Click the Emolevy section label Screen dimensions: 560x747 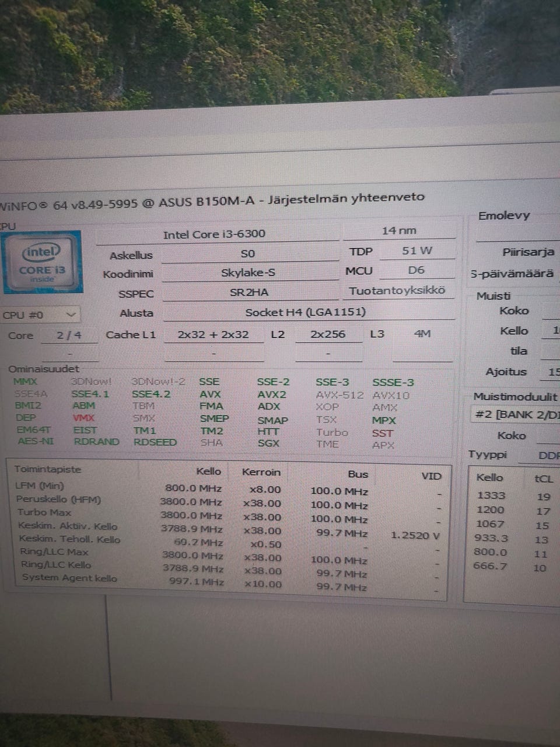pyautogui.click(x=504, y=215)
